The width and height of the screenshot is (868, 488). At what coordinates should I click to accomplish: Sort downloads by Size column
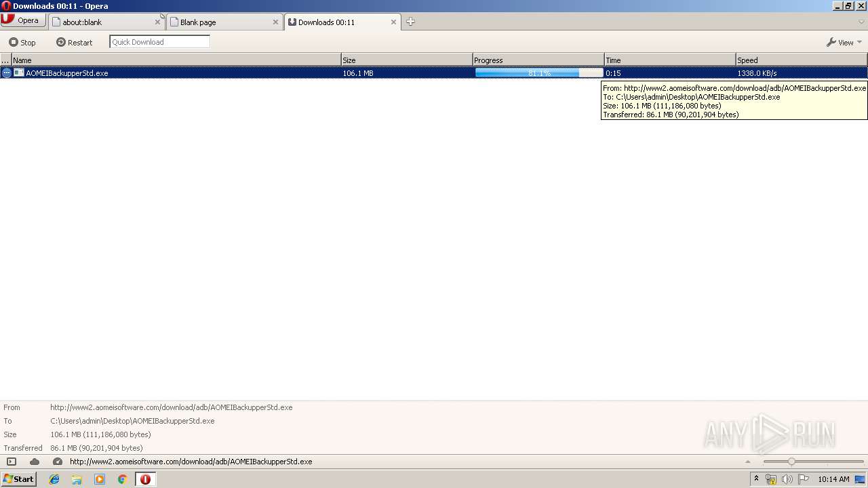[x=407, y=60]
